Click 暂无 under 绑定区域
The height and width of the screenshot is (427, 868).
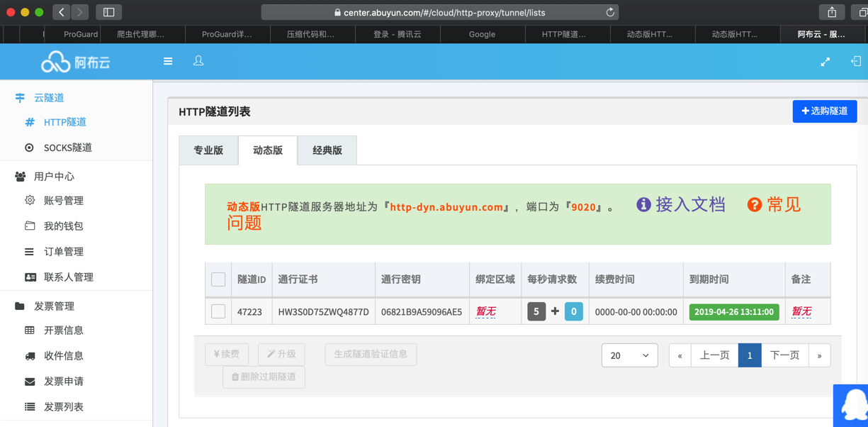[x=485, y=311]
